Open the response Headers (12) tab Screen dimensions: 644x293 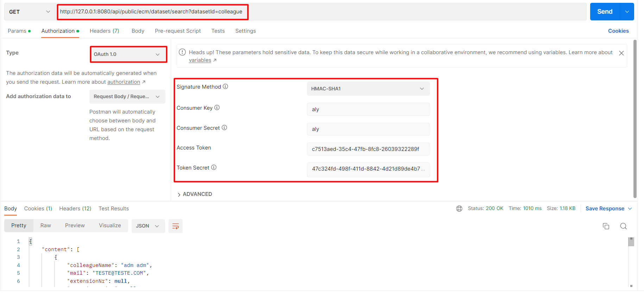tap(75, 209)
